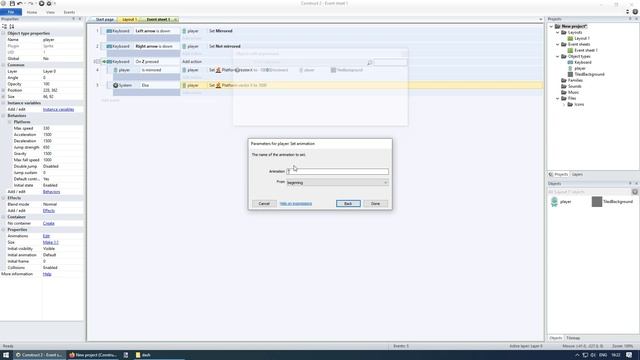Click the Redo arrow in the title bar
640x360 pixels.
tap(31, 3)
